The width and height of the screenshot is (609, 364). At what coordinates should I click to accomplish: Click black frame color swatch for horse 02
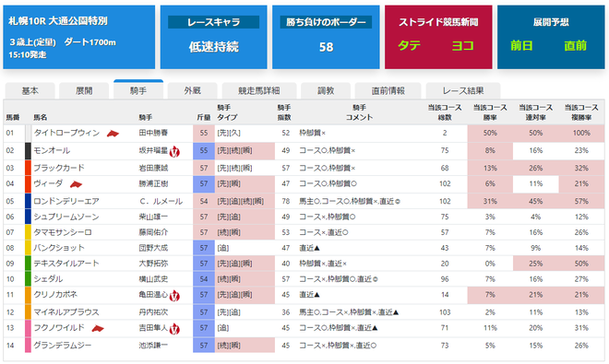pos(28,150)
